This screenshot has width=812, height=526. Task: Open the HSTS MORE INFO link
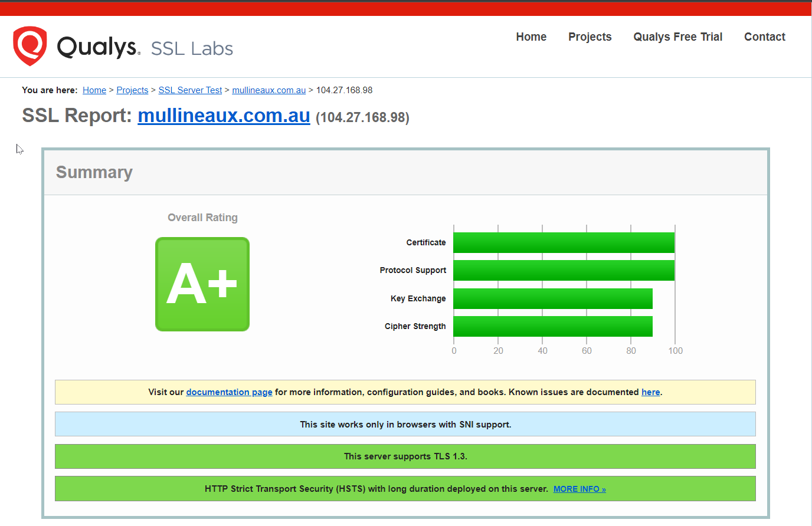point(579,489)
